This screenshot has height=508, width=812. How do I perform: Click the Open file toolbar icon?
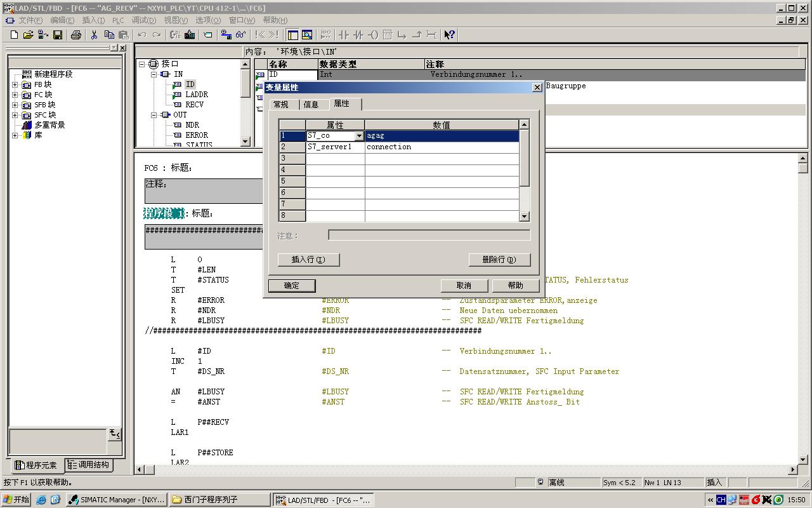28,35
